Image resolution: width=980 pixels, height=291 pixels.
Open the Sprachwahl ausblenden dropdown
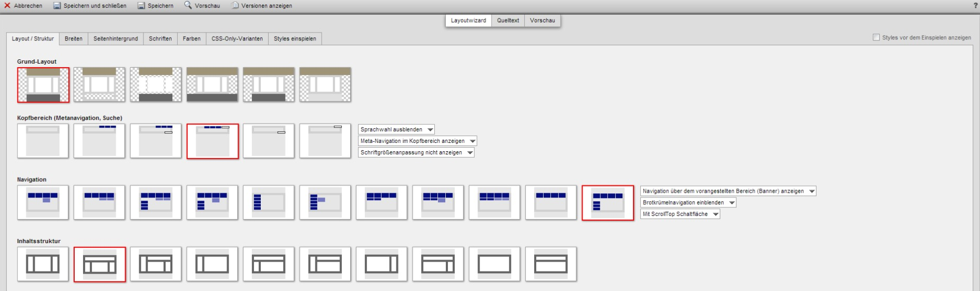[396, 129]
